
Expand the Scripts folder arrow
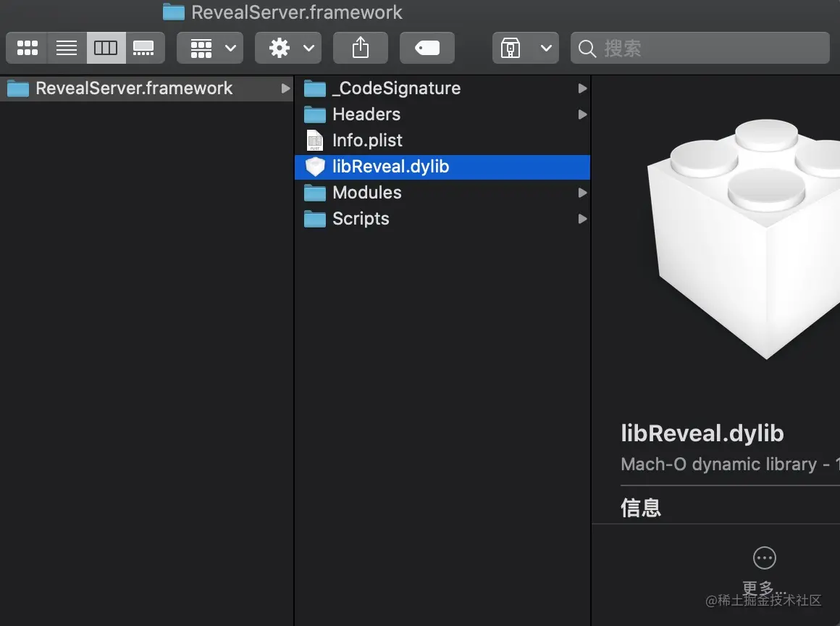pyautogui.click(x=582, y=219)
